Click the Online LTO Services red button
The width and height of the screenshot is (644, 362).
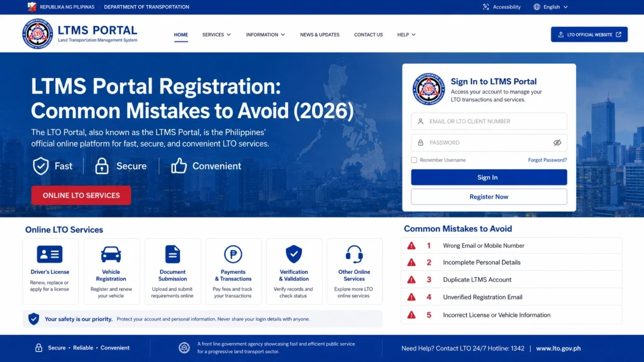pyautogui.click(x=81, y=195)
